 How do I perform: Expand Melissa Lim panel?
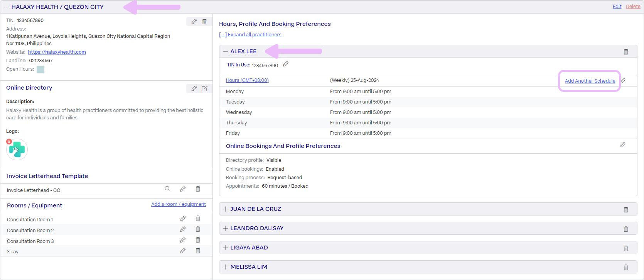tap(226, 267)
